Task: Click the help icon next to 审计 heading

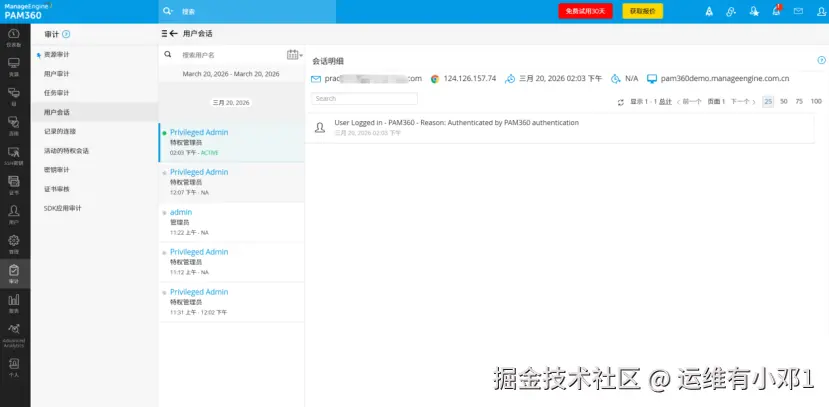Action: [66, 34]
